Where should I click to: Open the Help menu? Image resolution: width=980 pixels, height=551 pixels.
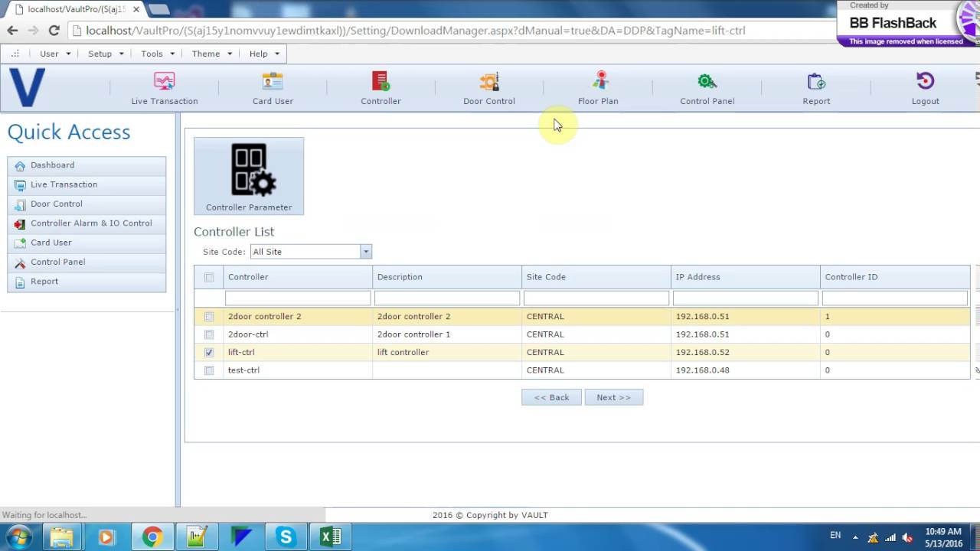click(x=264, y=54)
